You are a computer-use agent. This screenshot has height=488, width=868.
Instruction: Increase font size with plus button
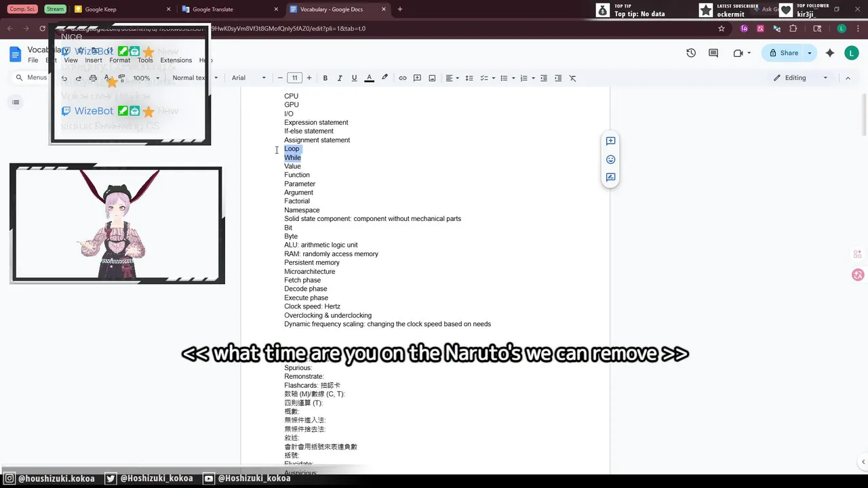click(309, 78)
